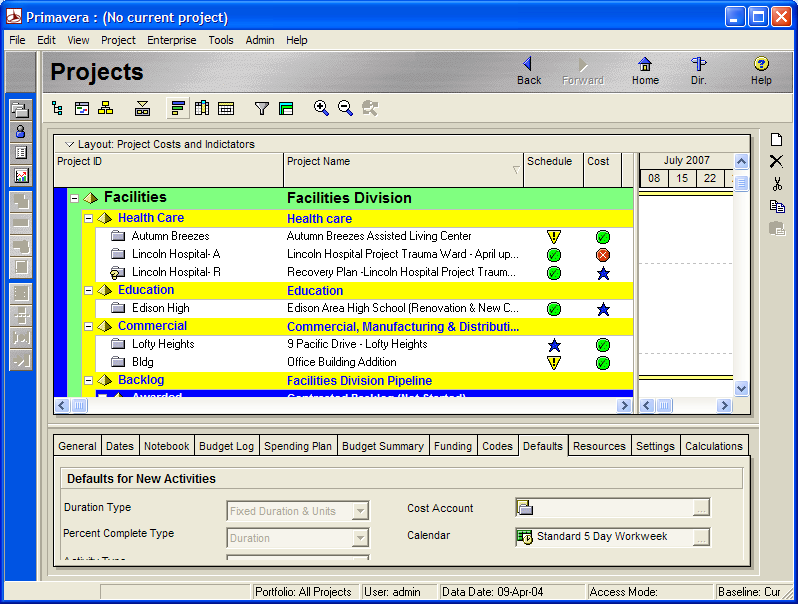
Task: Collapse the Backlog group
Action: click(88, 380)
